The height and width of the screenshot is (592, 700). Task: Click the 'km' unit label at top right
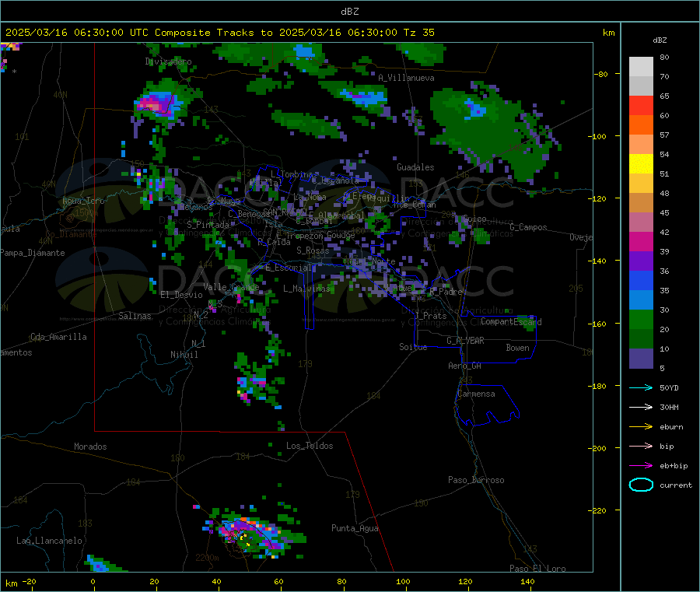[608, 33]
